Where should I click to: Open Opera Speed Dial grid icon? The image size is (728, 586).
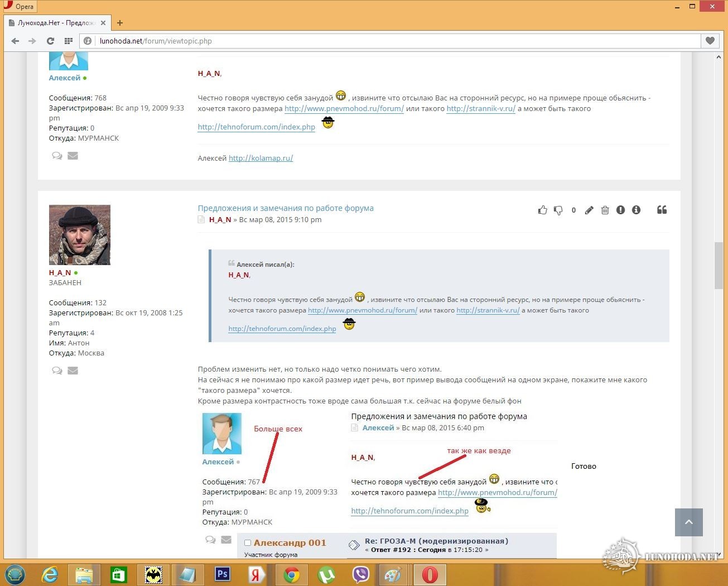tap(69, 41)
